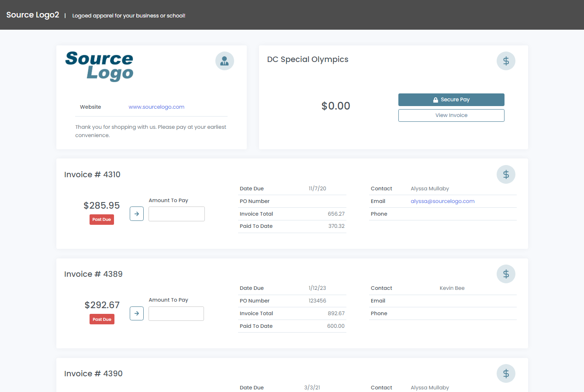
Task: Select the dollar icon for Invoice # 4310
Action: click(506, 174)
